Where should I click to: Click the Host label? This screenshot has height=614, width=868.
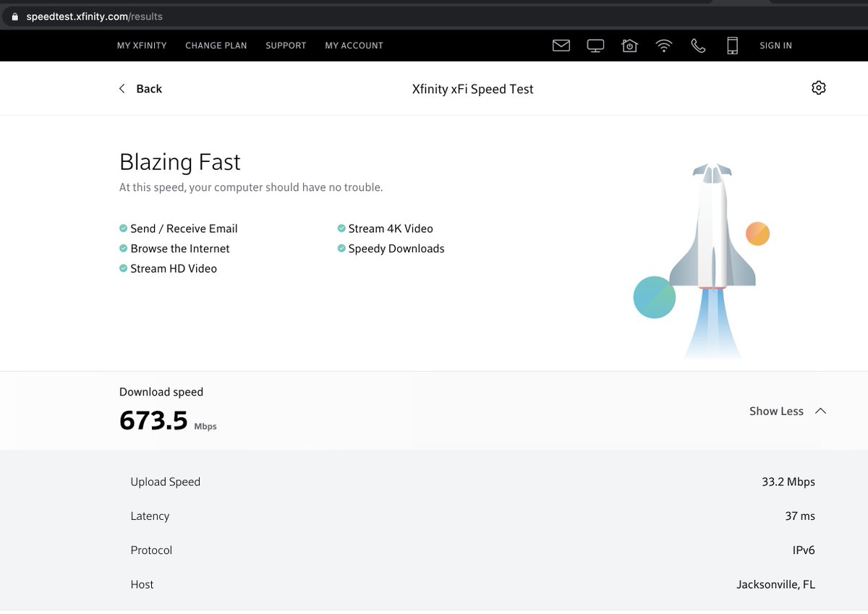[x=142, y=584]
